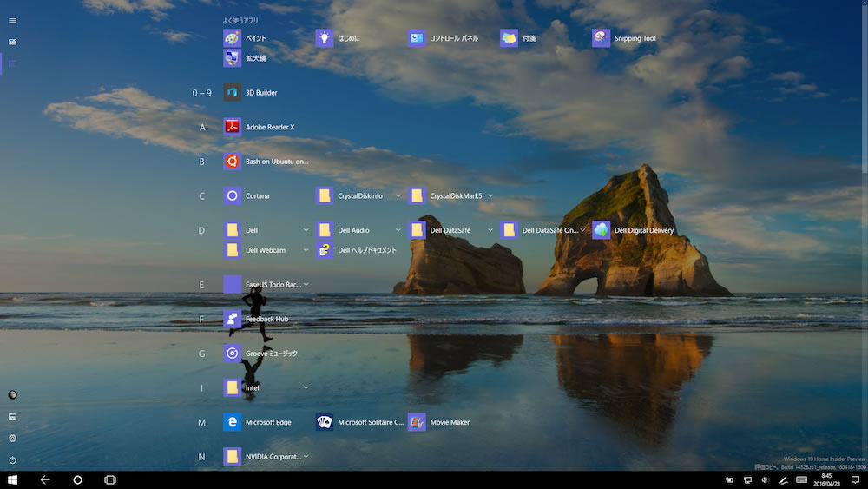Click the letter N section header
868x489 pixels.
tap(201, 457)
